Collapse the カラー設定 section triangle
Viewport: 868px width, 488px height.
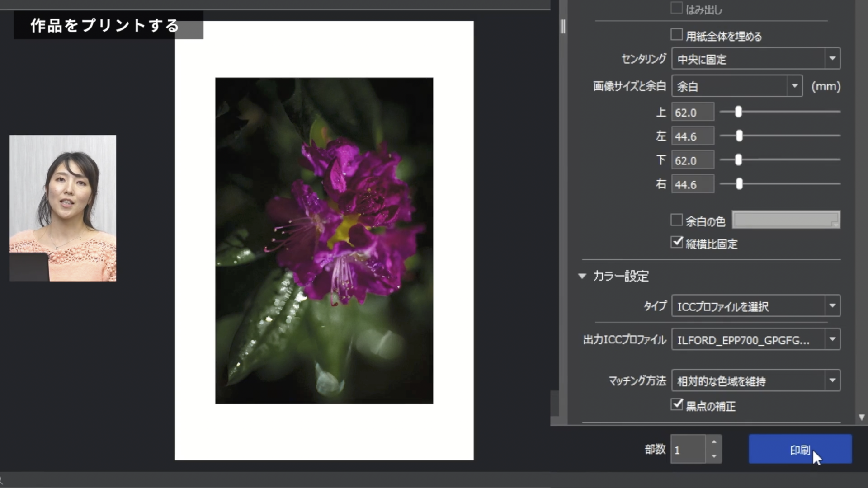pos(582,276)
